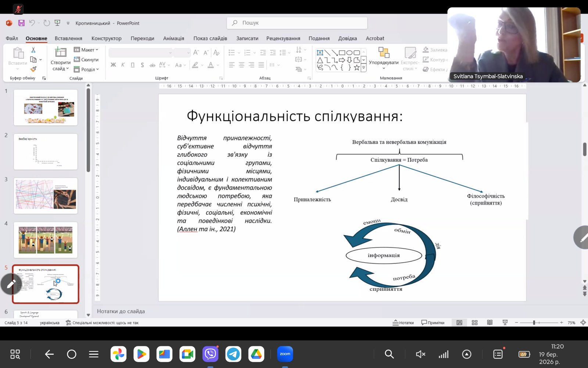The image size is (588, 368).
Task: Open the Конструктор ribbon tab
Action: 106,38
